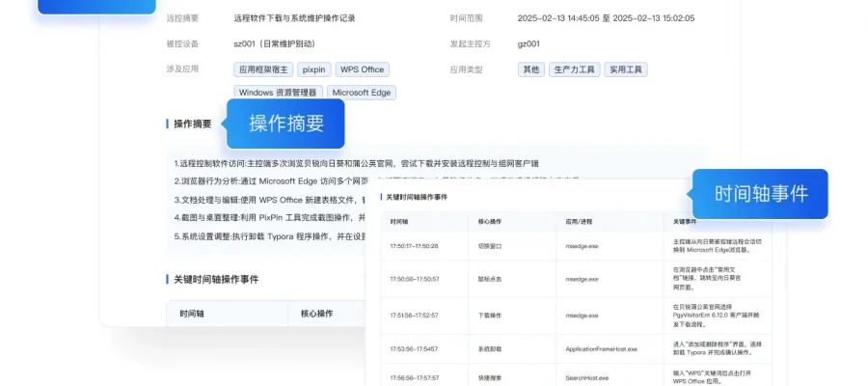Click the 应用/进程 column header
Screen dimensions: 868x386
pyautogui.click(x=579, y=222)
